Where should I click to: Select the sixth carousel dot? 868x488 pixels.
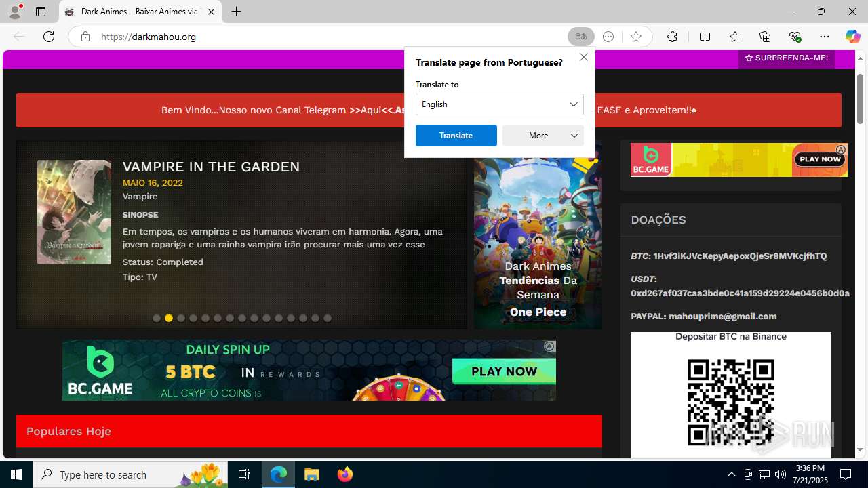point(218,318)
